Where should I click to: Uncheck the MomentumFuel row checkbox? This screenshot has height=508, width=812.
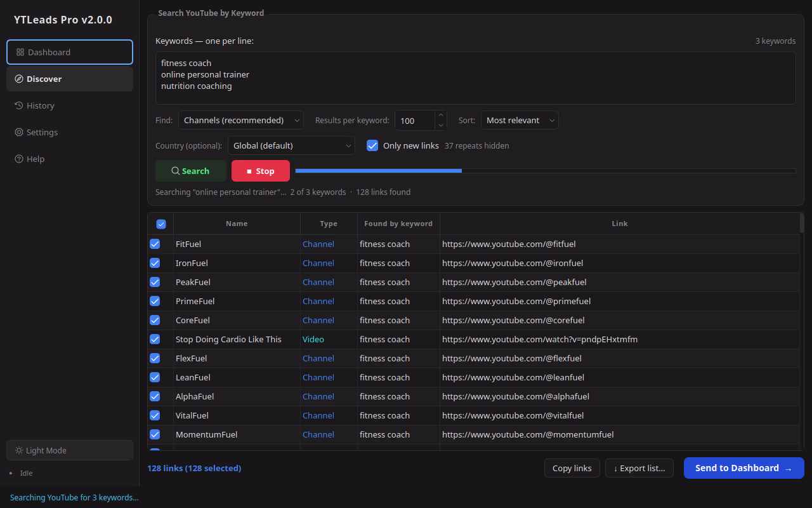(155, 434)
